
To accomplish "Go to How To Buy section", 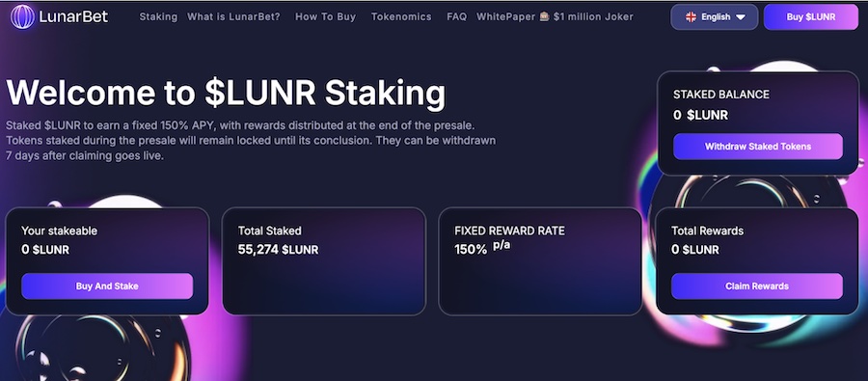I will pos(326,16).
